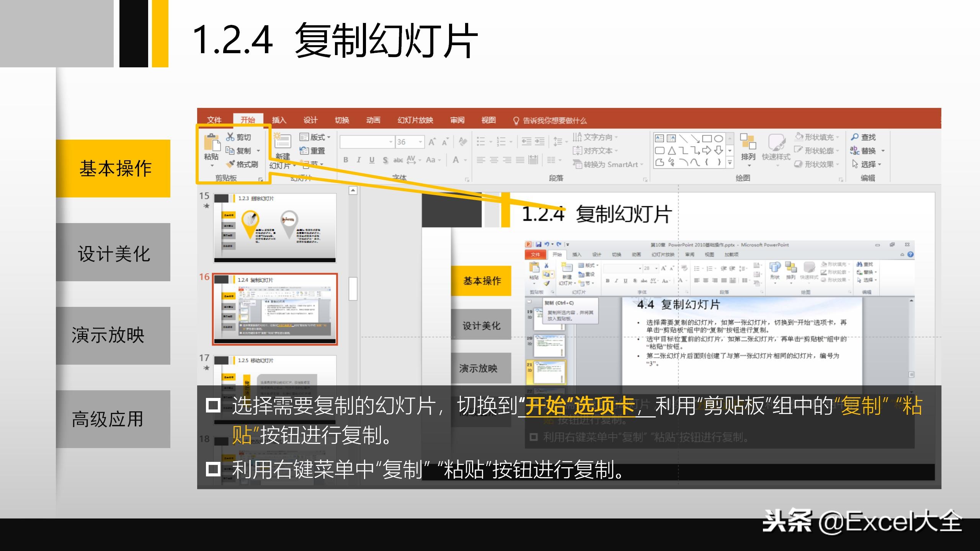Select the oval shape in the 绘图 gallery
This screenshot has height=551, width=980.
click(x=719, y=138)
